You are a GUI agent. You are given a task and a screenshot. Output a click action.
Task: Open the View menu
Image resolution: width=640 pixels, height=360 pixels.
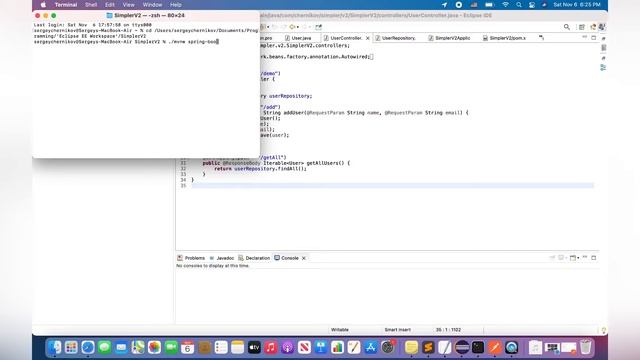129,5
